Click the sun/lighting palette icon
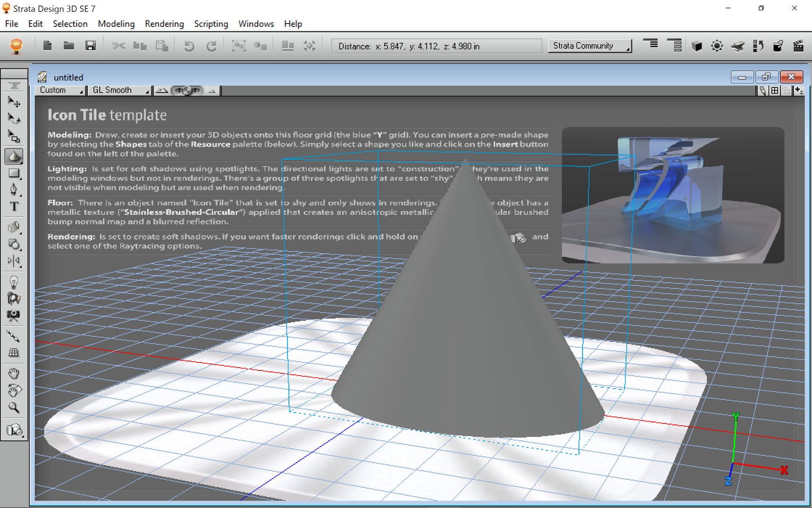Viewport: 812px width, 508px height. click(717, 46)
